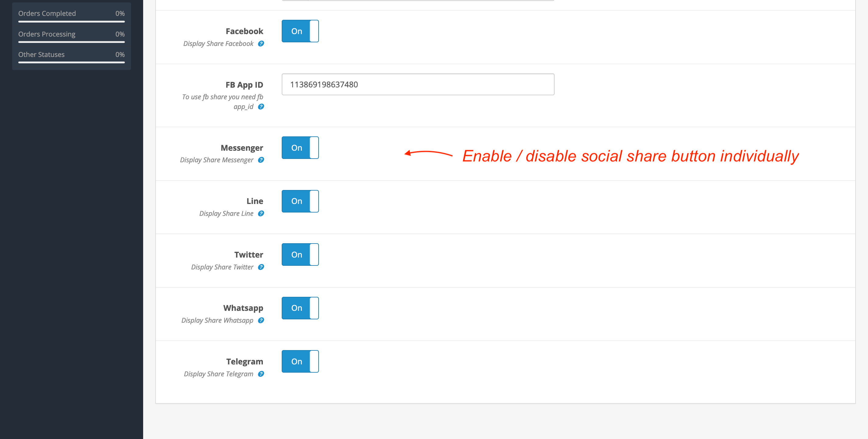Click the 'Display Share Telegram' description

pyautogui.click(x=218, y=374)
